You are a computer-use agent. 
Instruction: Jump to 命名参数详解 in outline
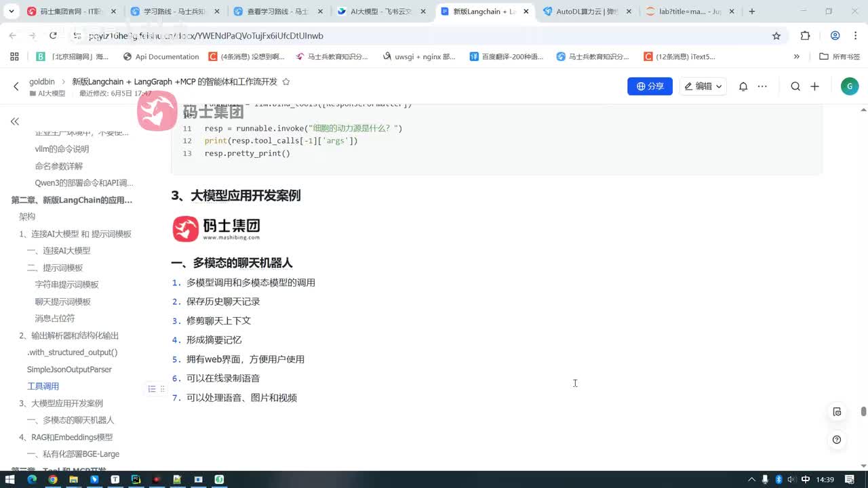point(59,166)
